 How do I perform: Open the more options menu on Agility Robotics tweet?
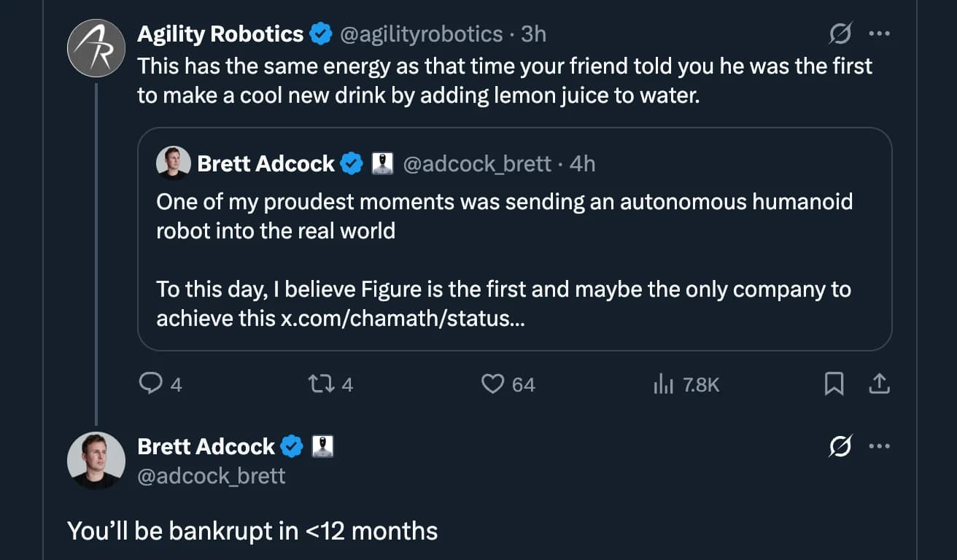[880, 34]
